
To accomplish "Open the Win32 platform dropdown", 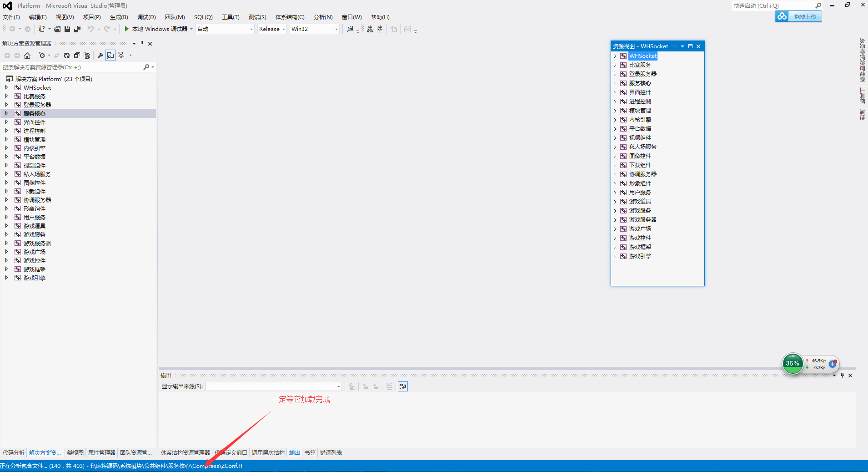I will click(x=315, y=29).
